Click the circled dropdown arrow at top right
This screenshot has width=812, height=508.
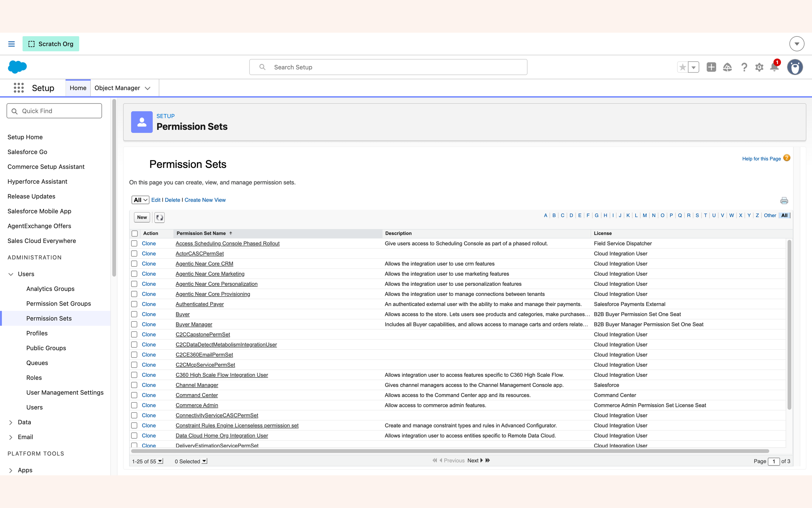click(x=796, y=44)
